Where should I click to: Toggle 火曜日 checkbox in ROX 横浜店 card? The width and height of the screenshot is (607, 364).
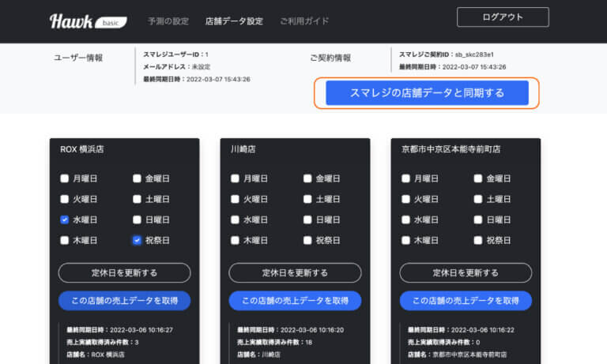coord(64,199)
